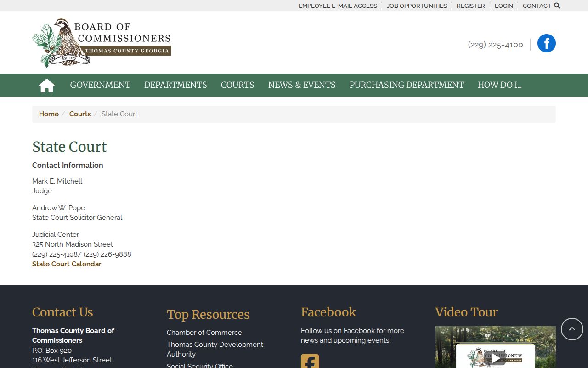Click the (229) 225-4108 phone line

point(82,254)
